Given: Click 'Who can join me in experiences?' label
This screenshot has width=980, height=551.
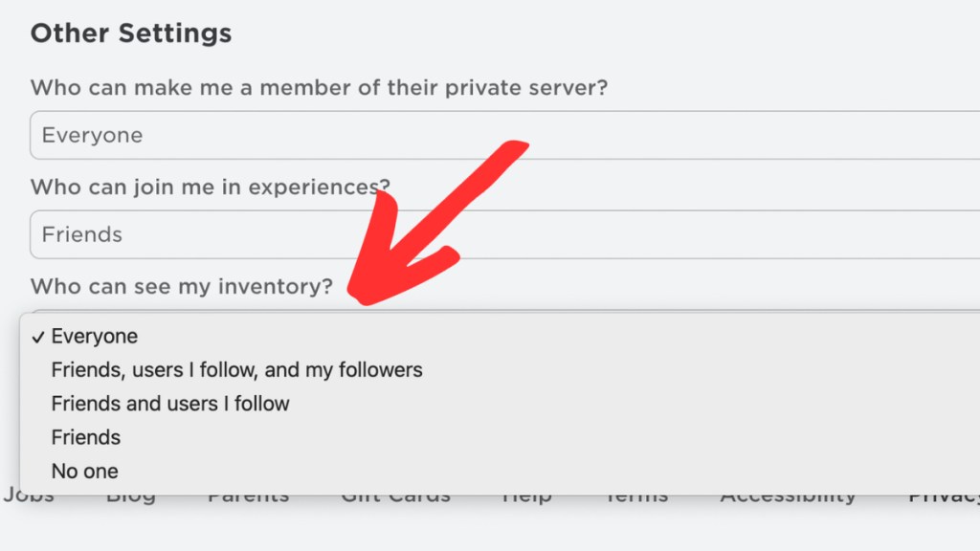Looking at the screenshot, I should pos(210,187).
